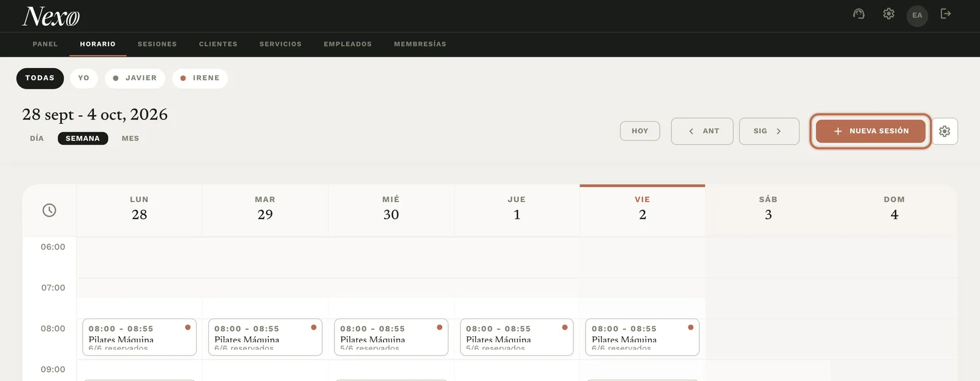Switch to Día view
The width and height of the screenshot is (980, 381).
pos(37,138)
